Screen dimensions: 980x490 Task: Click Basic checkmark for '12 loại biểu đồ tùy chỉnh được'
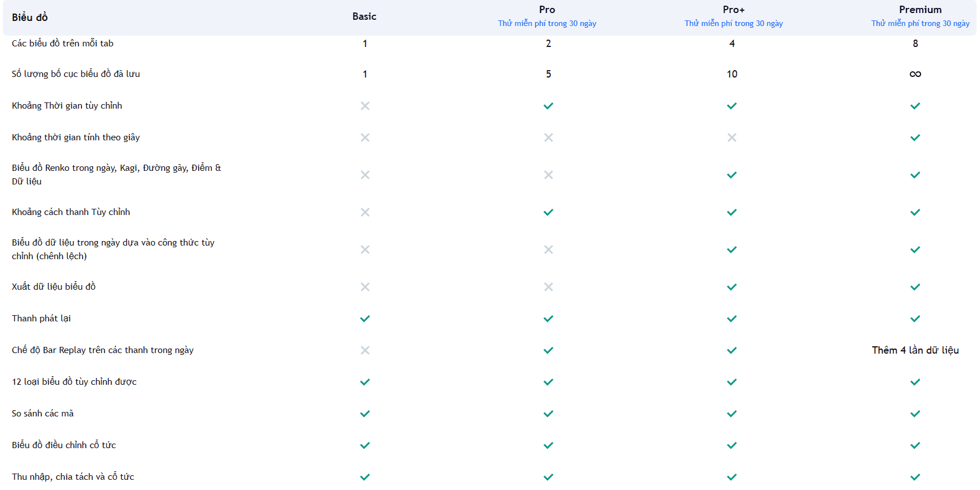(365, 382)
